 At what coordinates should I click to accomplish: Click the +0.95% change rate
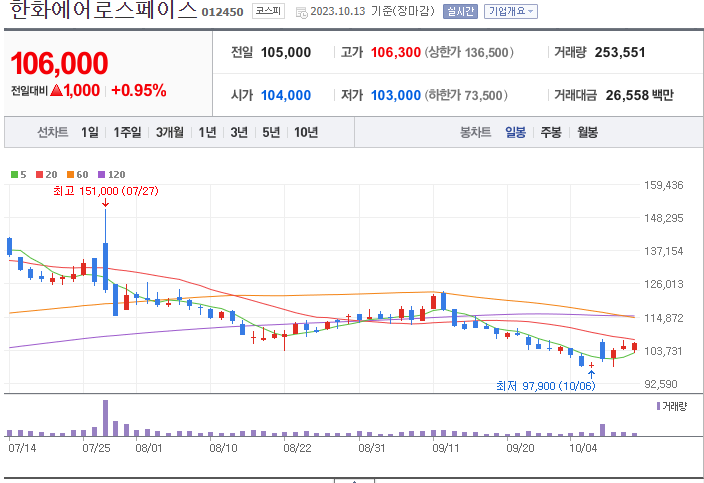pyautogui.click(x=139, y=90)
